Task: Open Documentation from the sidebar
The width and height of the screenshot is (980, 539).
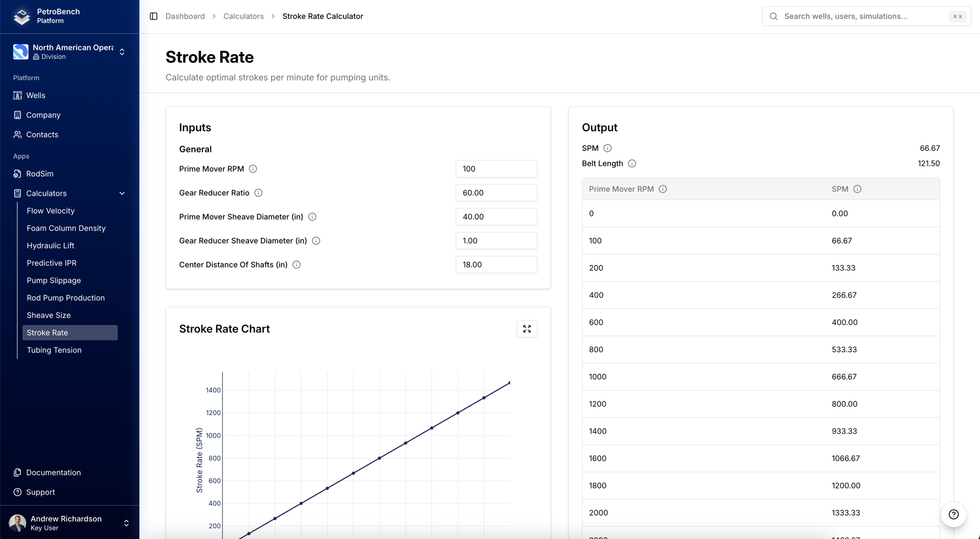Action: [53, 472]
